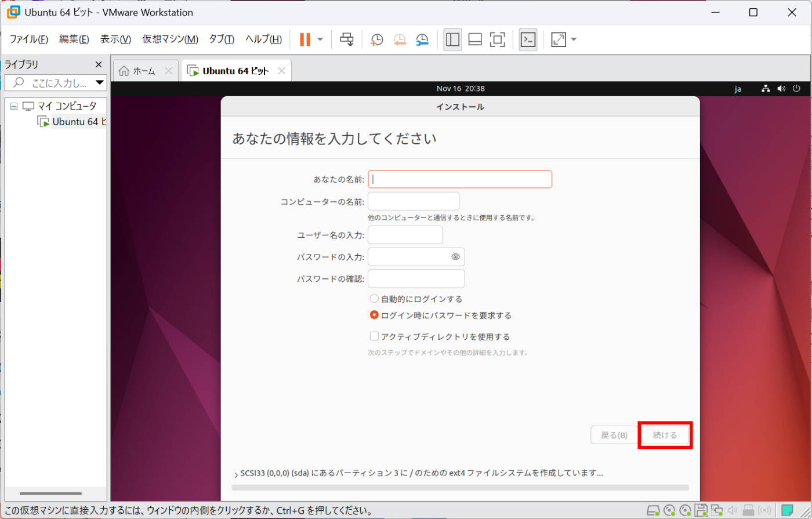The image size is (812, 519).
Task: Pause the virtual machine with the orange button
Action: pyautogui.click(x=304, y=39)
